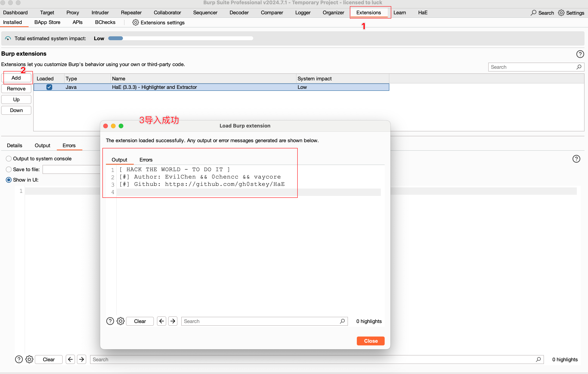Image resolution: width=588 pixels, height=374 pixels.
Task: Click the magnifier icon in the extensions search field
Action: [x=579, y=67]
